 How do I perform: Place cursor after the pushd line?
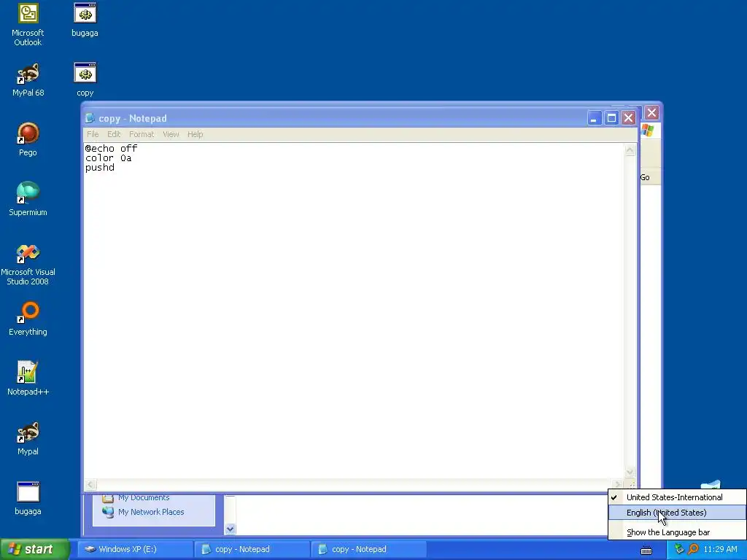tap(115, 168)
